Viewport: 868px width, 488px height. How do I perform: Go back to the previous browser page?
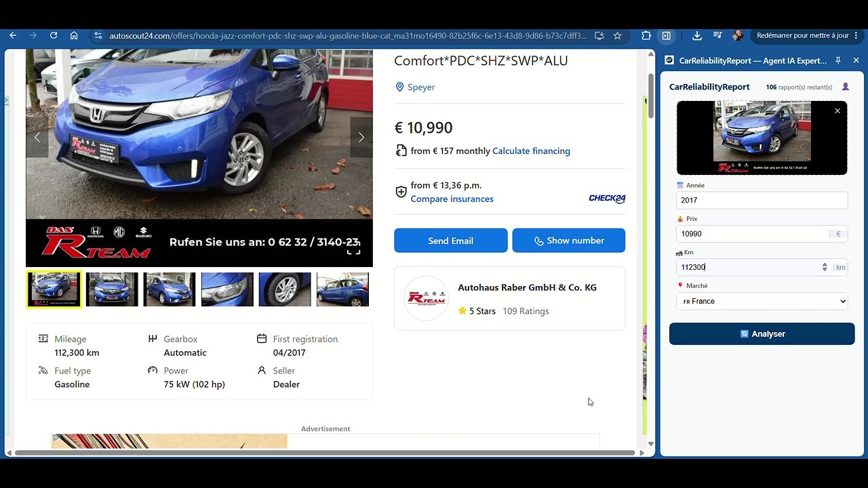point(13,35)
